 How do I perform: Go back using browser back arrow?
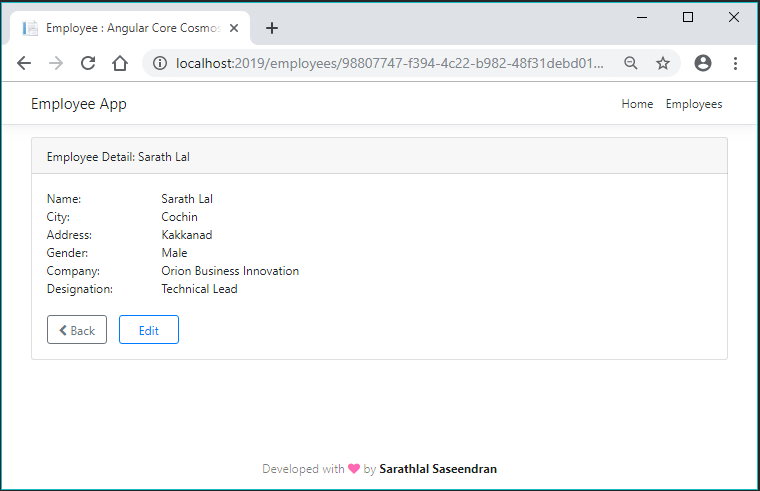[x=24, y=63]
